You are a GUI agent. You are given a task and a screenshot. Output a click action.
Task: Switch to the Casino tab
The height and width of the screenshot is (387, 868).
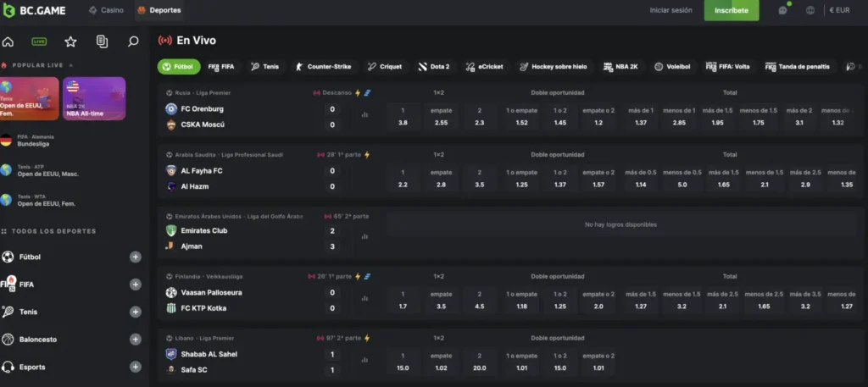tap(106, 10)
